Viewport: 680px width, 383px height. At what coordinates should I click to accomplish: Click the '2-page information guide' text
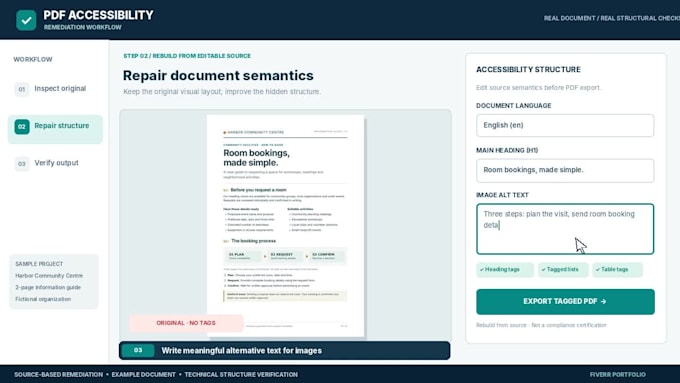click(48, 288)
